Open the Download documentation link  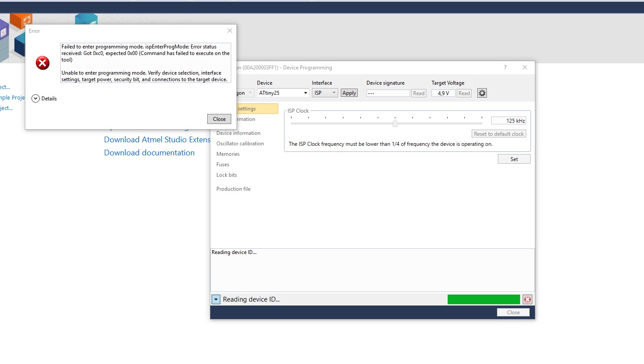(x=149, y=153)
